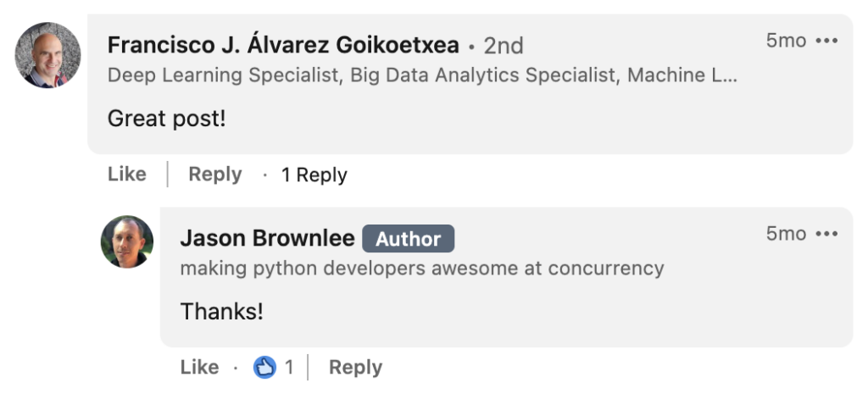The image size is (868, 416).
Task: Like Jason Brownlee's "Thanks!" reply
Action: point(199,367)
